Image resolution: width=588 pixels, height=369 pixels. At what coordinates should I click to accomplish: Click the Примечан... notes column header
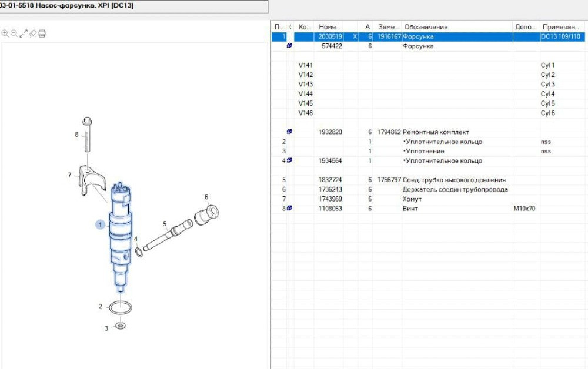point(562,27)
